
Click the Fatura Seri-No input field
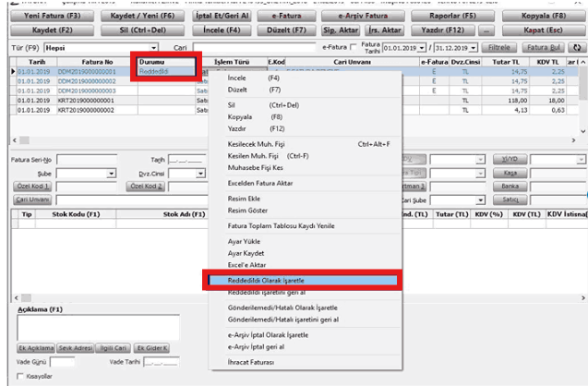click(x=87, y=160)
